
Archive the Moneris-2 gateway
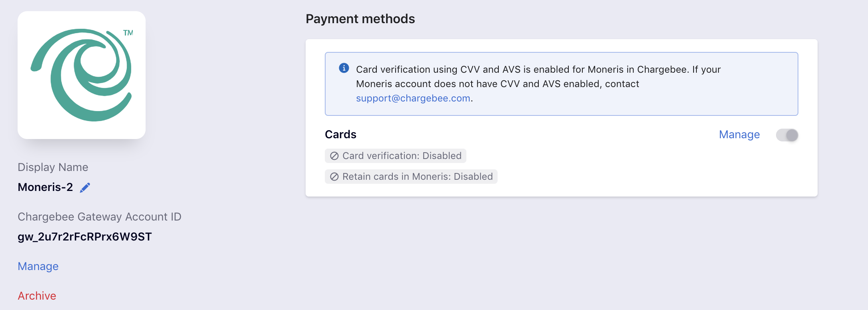(x=37, y=296)
